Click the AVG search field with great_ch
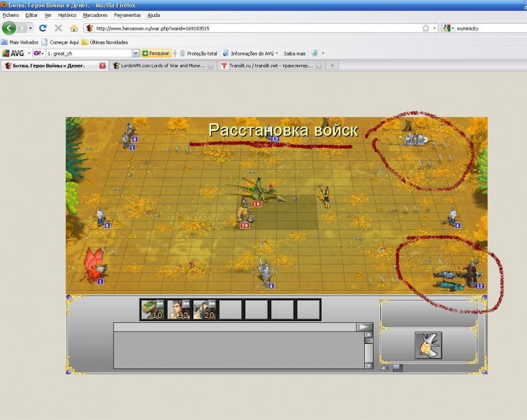527x420 pixels. click(x=89, y=53)
